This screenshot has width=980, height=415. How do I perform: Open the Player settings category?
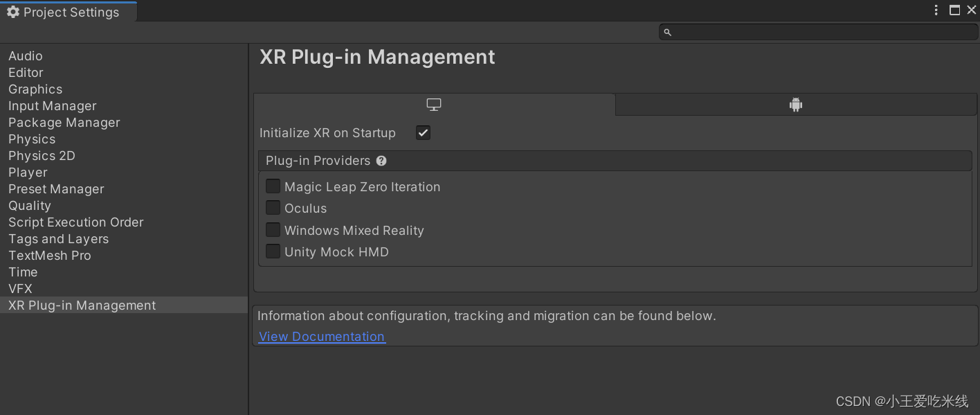coord(28,173)
